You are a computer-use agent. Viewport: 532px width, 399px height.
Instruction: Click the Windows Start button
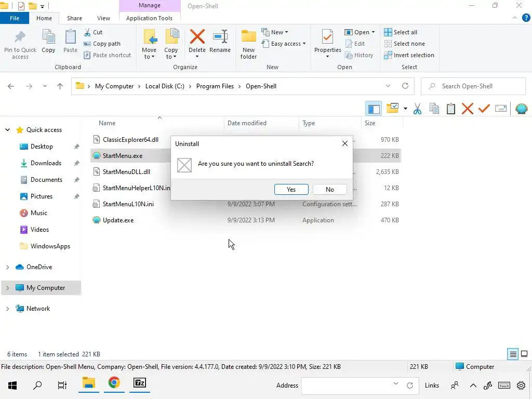(12, 385)
